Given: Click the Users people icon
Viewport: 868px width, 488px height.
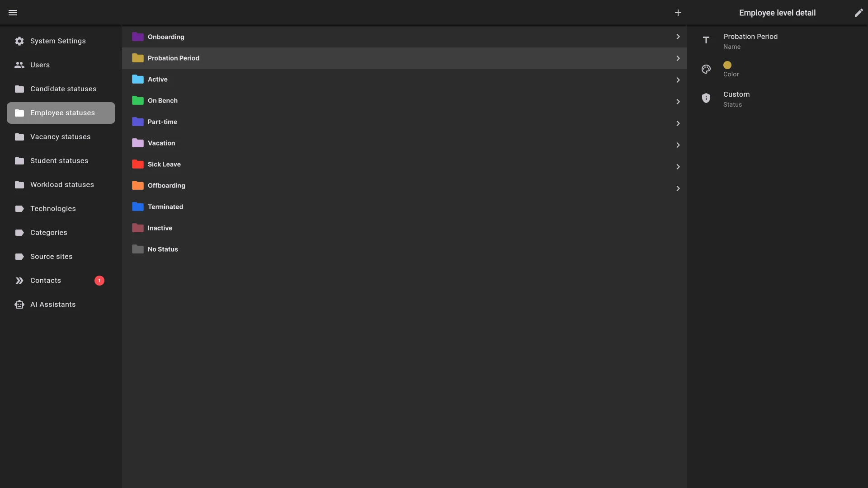Looking at the screenshot, I should click(19, 65).
